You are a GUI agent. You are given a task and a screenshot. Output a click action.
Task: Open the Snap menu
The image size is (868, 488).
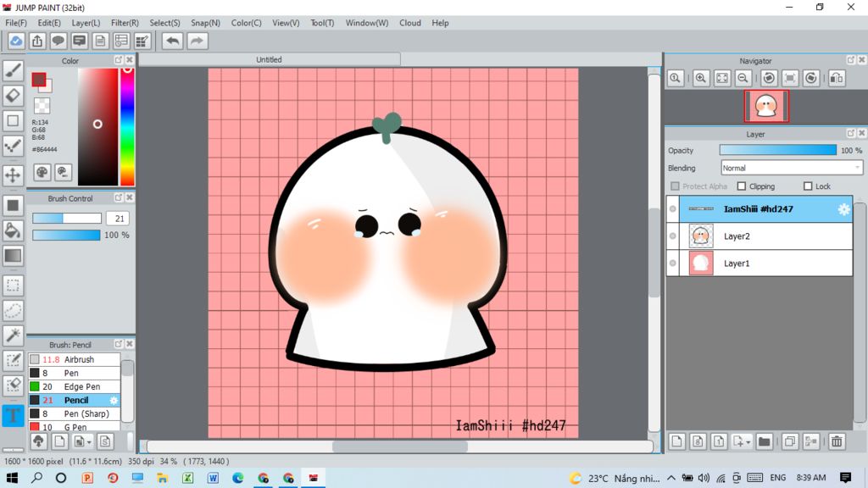pyautogui.click(x=205, y=23)
